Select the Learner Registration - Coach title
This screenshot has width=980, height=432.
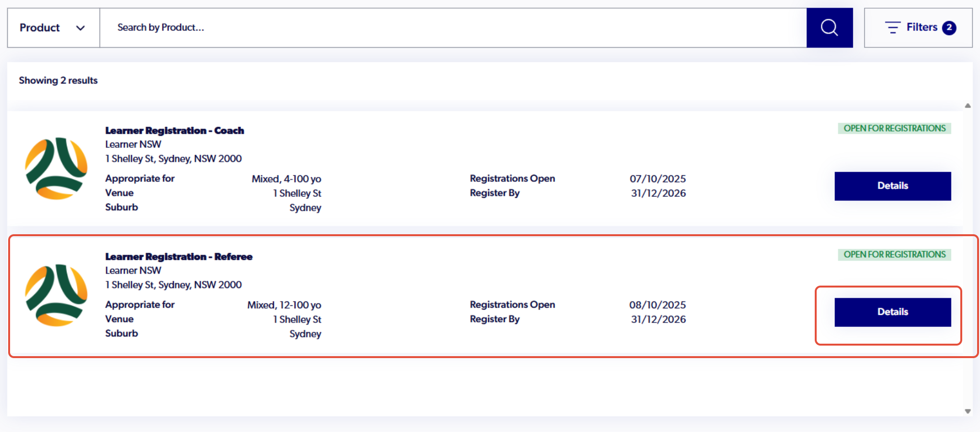174,131
